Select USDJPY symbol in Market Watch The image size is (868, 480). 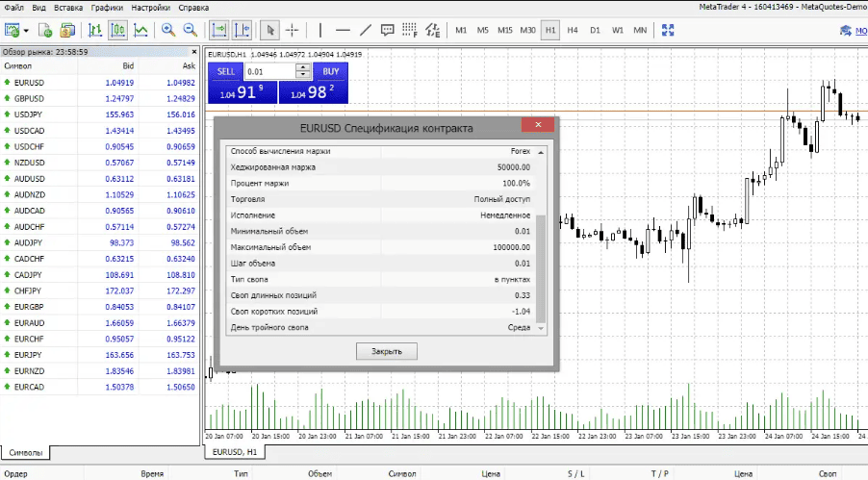pyautogui.click(x=28, y=114)
